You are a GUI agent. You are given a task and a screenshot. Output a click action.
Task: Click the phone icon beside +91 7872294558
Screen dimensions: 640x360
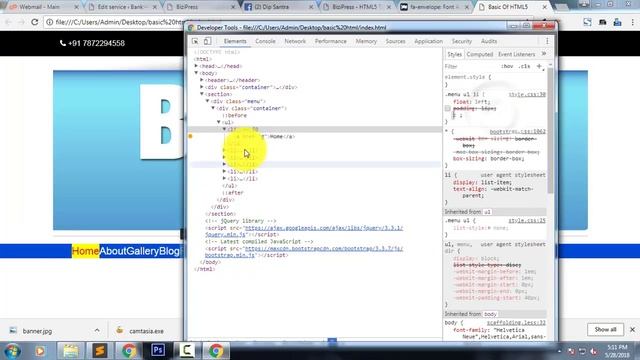pyautogui.click(x=63, y=43)
